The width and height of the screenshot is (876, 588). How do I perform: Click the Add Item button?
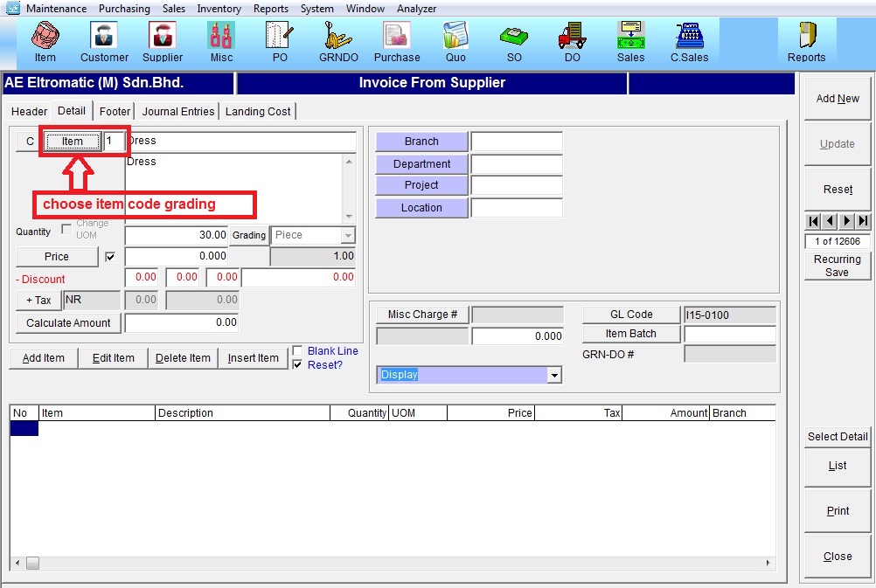pyautogui.click(x=43, y=358)
